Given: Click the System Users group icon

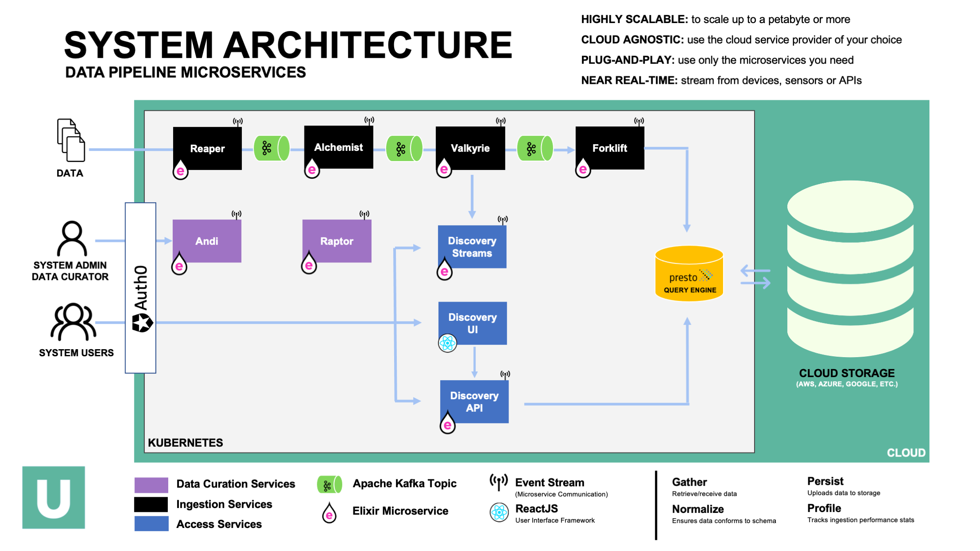Looking at the screenshot, I should (73, 322).
